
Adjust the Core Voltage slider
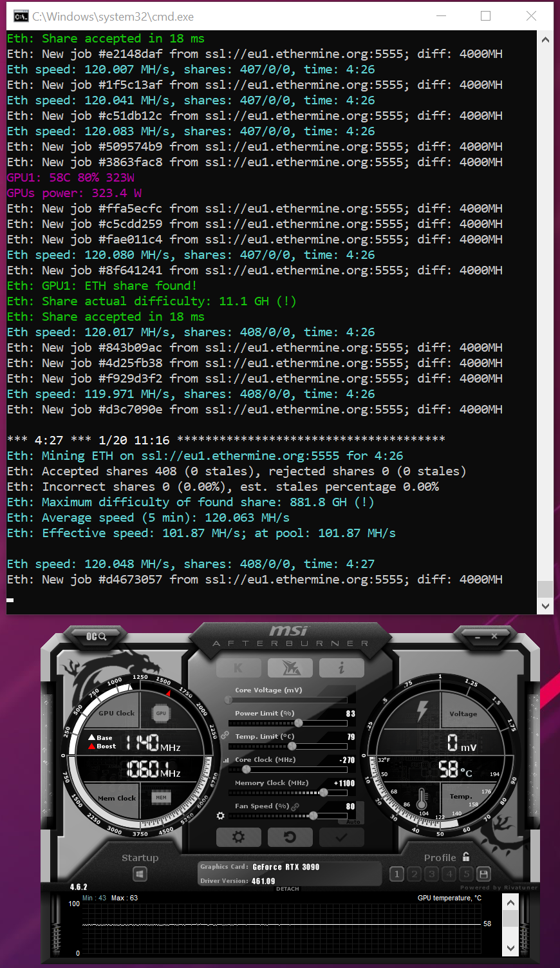point(288,699)
